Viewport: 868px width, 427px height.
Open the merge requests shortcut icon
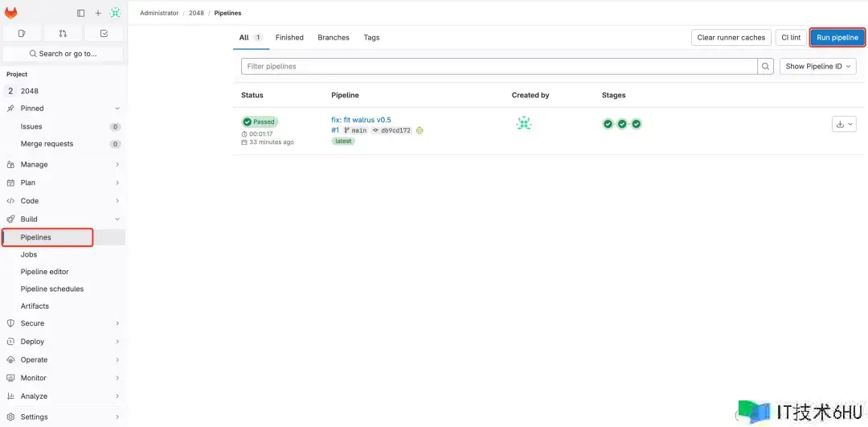(63, 34)
